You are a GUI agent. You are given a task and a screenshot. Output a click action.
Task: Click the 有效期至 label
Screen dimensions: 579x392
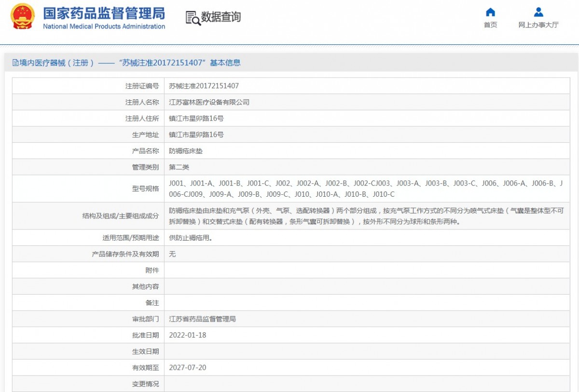click(145, 368)
